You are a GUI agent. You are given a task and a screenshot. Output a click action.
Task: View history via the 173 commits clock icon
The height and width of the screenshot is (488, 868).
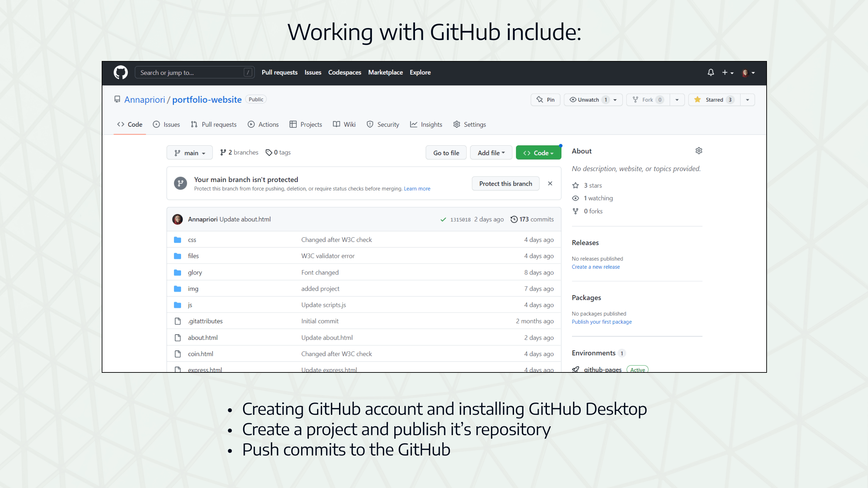tap(514, 219)
